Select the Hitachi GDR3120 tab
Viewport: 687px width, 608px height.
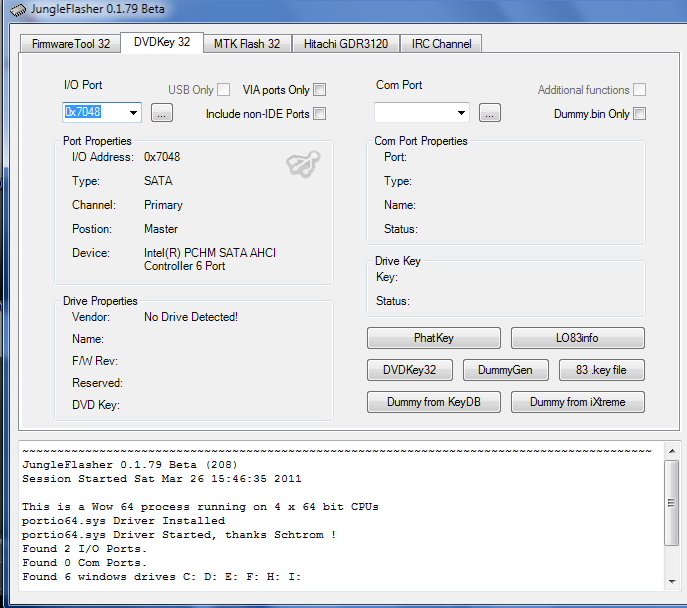[x=347, y=44]
